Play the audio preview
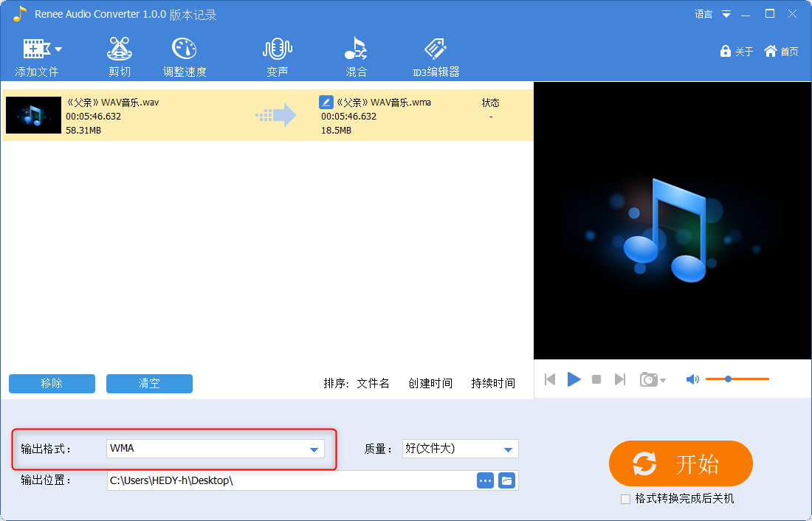This screenshot has width=812, height=521. coord(574,379)
